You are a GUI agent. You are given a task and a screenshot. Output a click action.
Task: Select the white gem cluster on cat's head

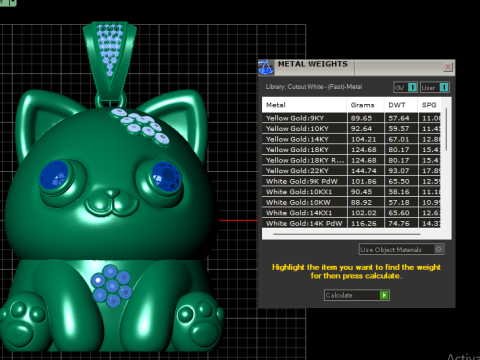(141, 126)
